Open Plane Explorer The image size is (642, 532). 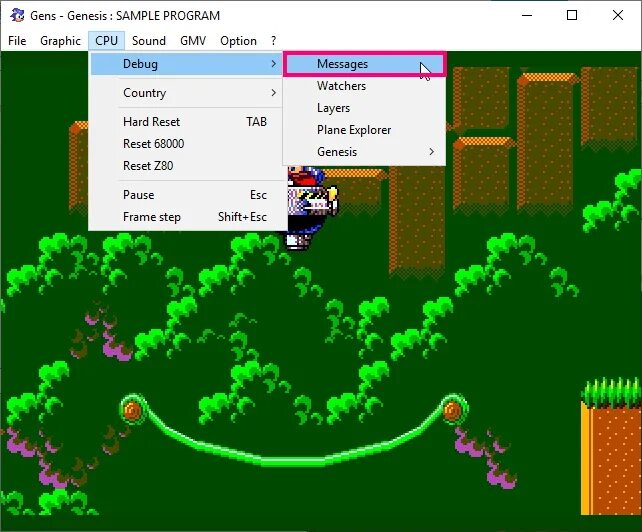point(364,130)
